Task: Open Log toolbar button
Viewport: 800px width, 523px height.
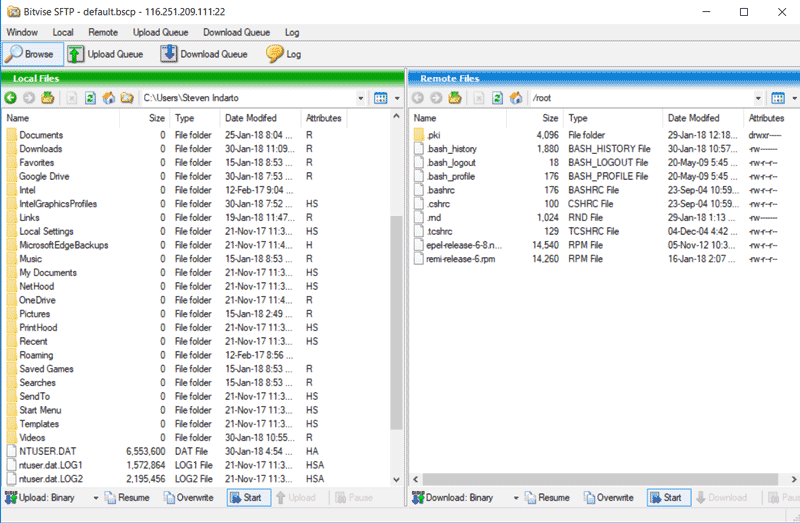Action: (x=284, y=54)
